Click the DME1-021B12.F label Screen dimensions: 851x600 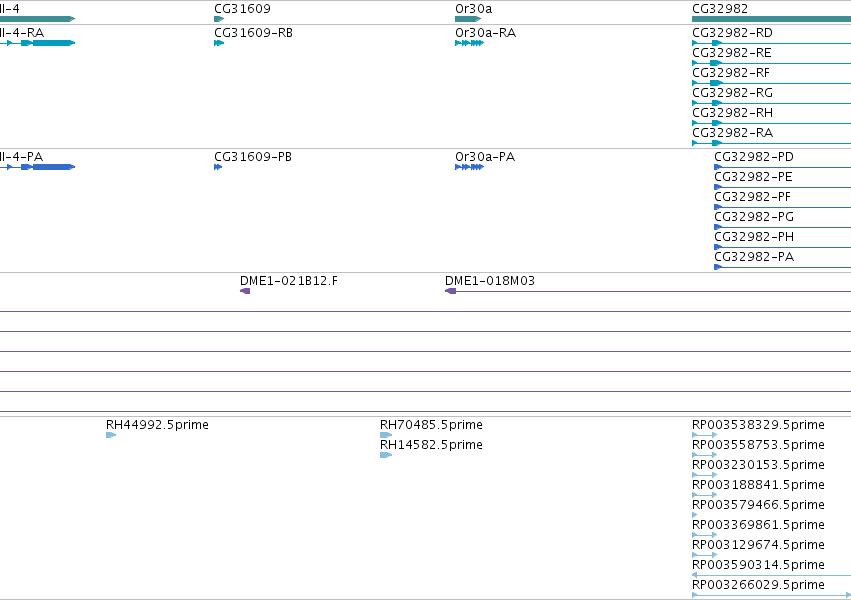coord(289,281)
